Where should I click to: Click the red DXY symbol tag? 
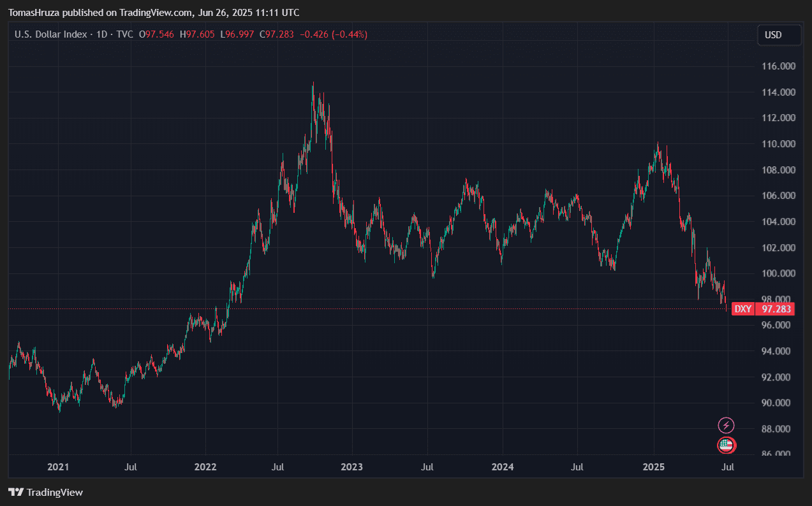coord(742,309)
